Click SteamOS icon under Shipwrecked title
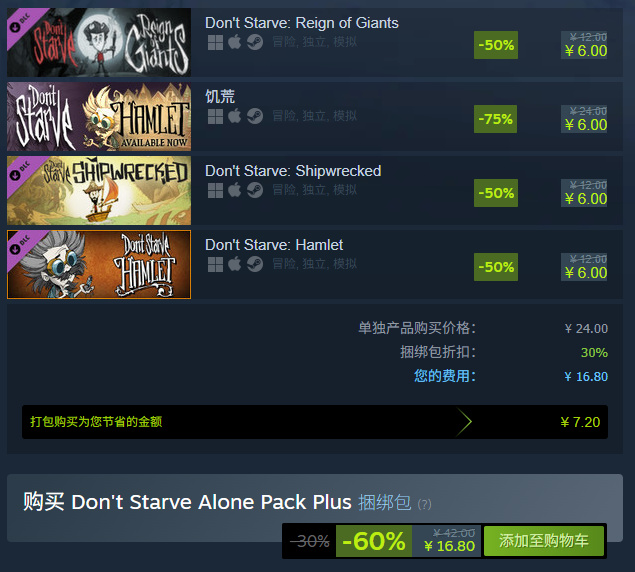 click(255, 190)
